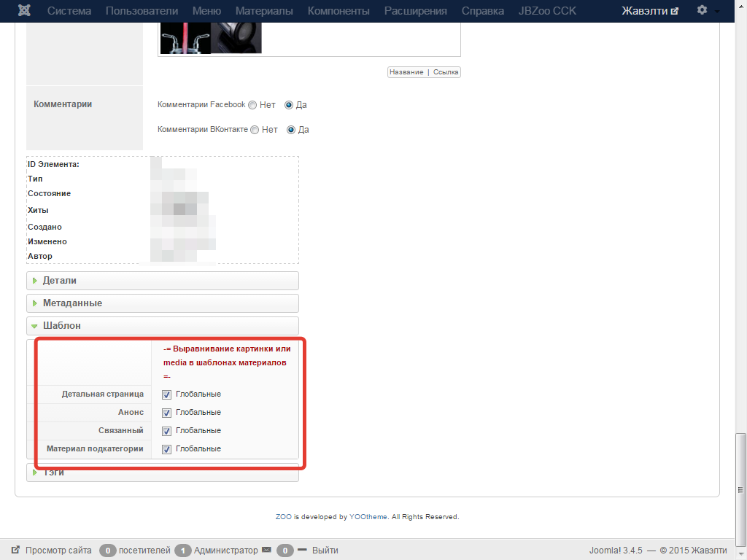Viewport: 747px width, 560px height.
Task: Select Да for Комментарии ВКонтакте
Action: click(291, 130)
